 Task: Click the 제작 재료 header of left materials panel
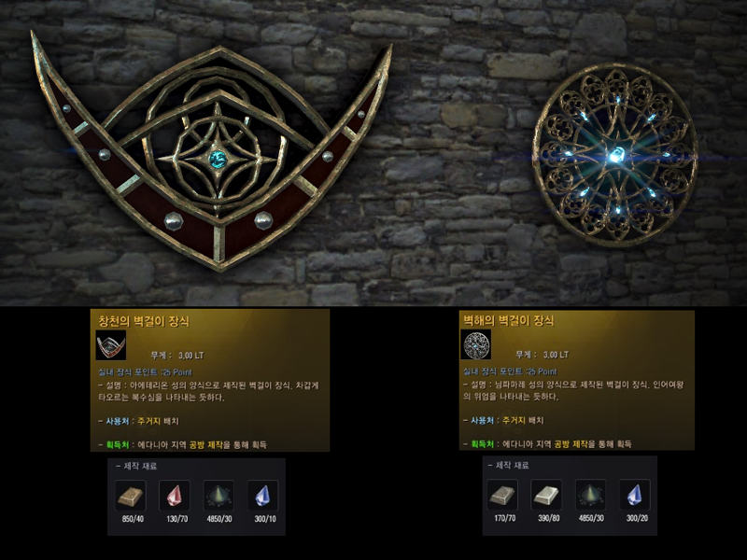click(136, 466)
